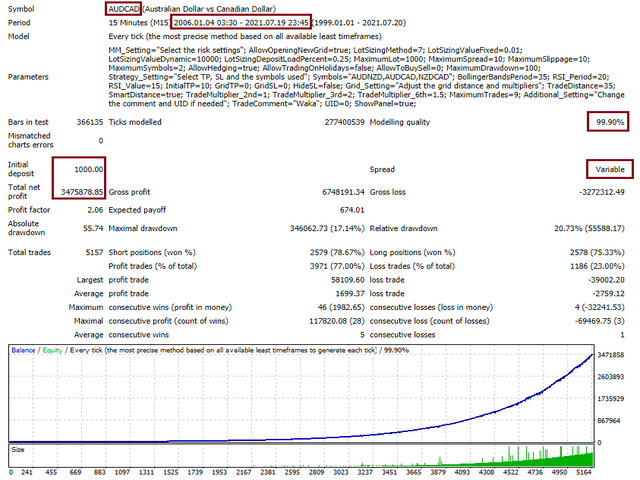Click average profit trade 1699.37
Viewport: 640px width, 480px height.
click(350, 293)
